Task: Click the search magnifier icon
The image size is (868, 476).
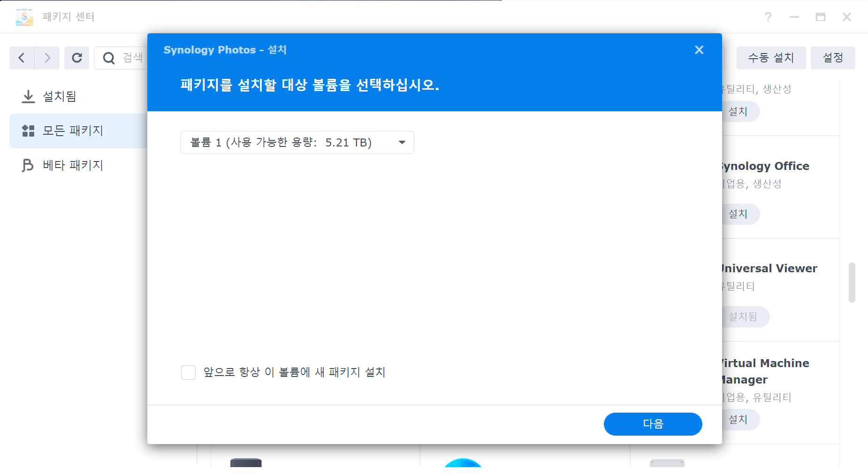Action: pyautogui.click(x=109, y=58)
